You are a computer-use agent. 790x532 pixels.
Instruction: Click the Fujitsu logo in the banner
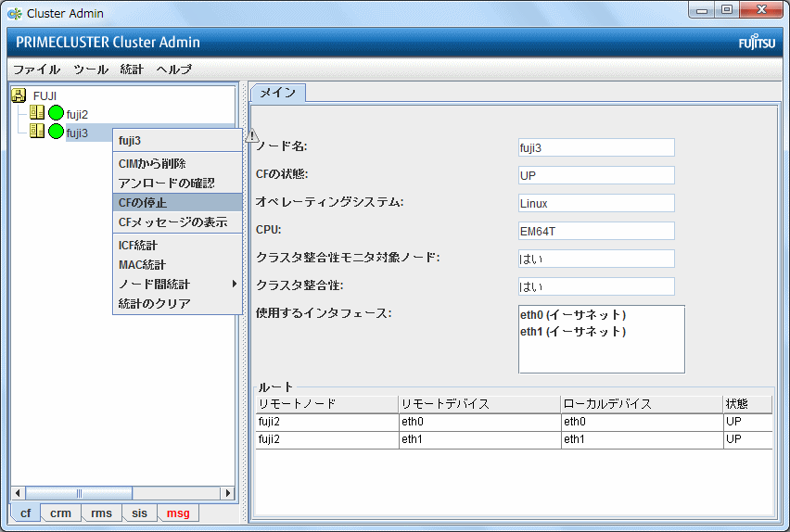coord(757,43)
